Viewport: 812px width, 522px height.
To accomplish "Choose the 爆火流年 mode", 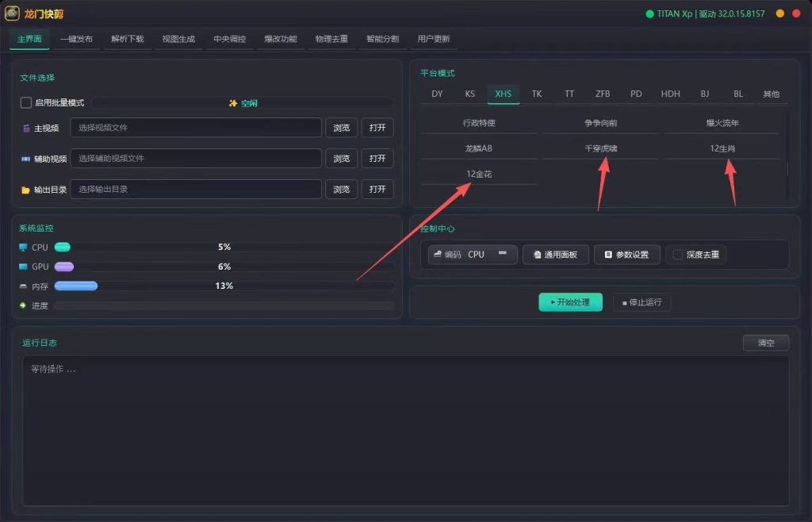I will point(722,123).
